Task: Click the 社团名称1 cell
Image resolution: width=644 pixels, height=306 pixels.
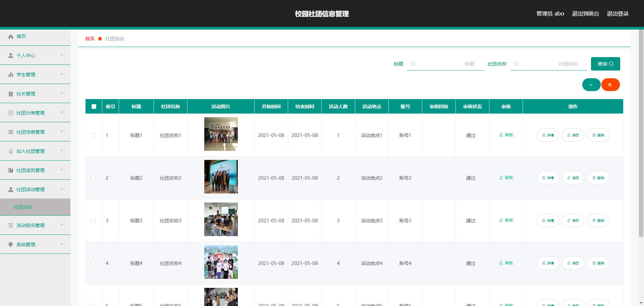Action: coord(170,135)
